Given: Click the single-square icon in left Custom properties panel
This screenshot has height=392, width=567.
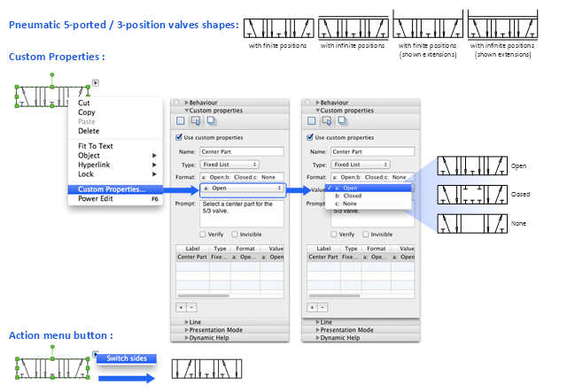Looking at the screenshot, I should tap(181, 121).
